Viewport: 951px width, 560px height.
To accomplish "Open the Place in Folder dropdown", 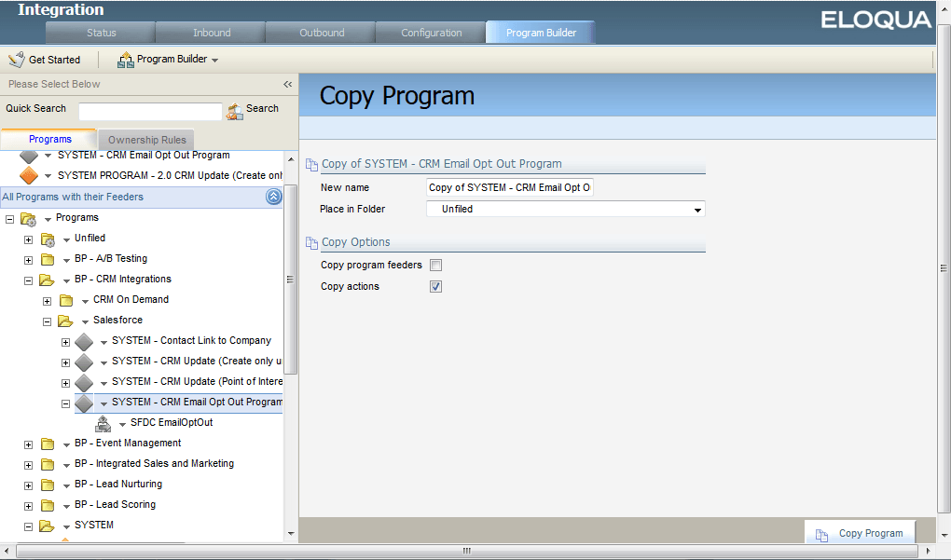I will 696,209.
